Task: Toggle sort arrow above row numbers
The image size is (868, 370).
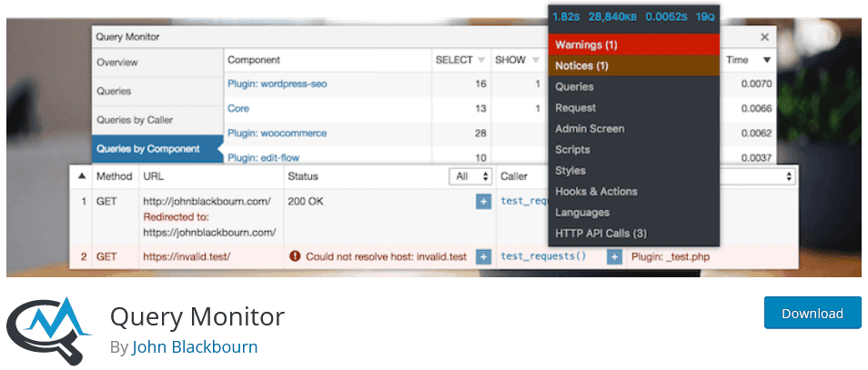Action: pos(83,175)
